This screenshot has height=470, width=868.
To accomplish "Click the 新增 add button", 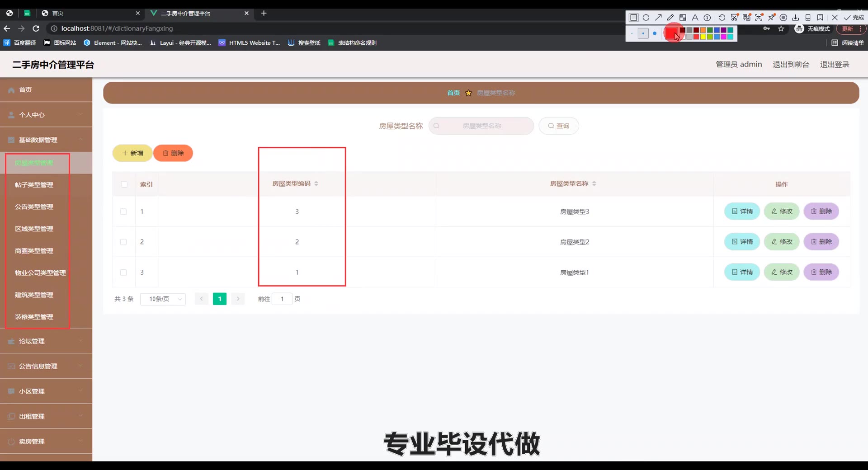I will point(132,153).
